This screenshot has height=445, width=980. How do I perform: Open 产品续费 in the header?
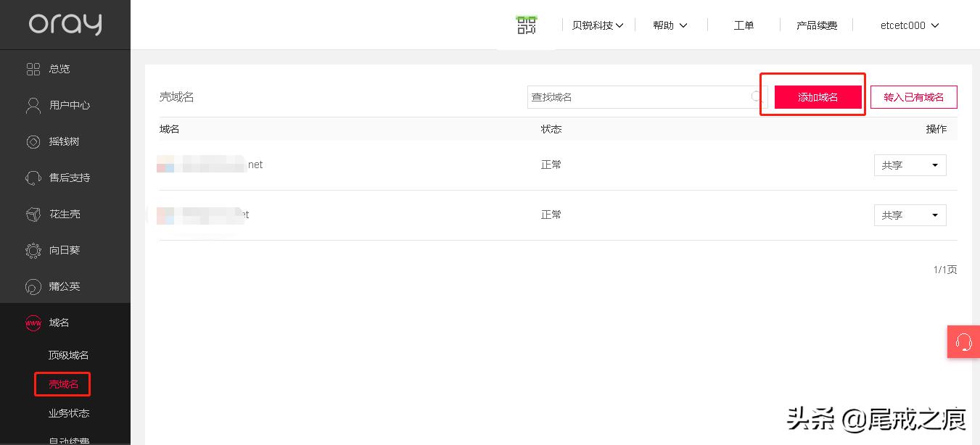coord(817,25)
